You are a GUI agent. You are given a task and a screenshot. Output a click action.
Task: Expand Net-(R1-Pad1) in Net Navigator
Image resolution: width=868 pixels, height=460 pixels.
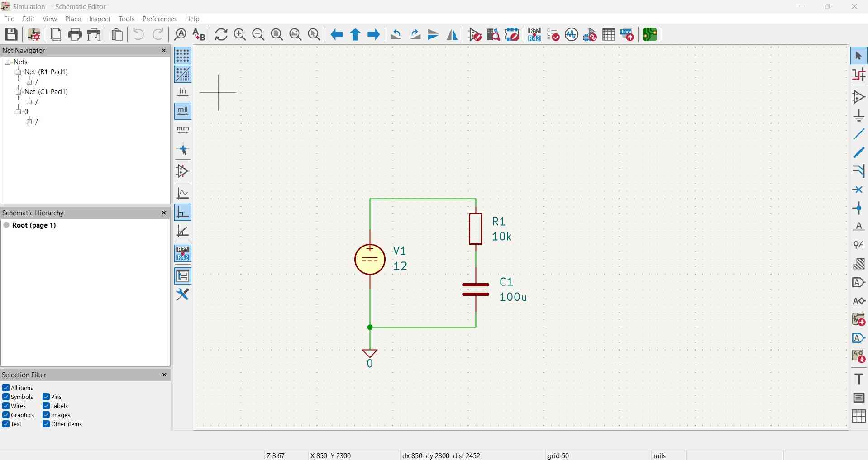coord(18,72)
